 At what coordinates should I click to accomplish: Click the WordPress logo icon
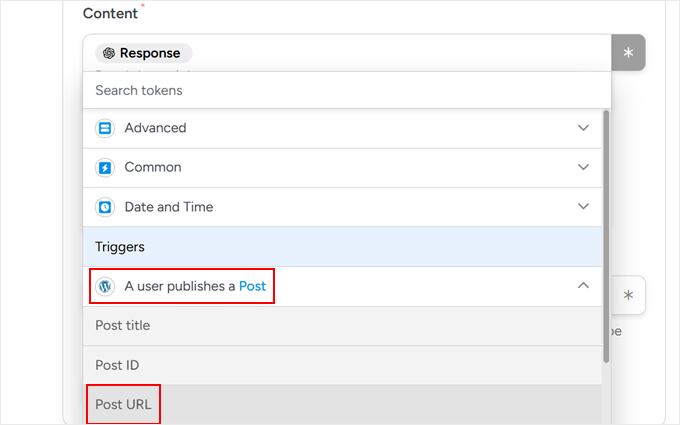(105, 286)
